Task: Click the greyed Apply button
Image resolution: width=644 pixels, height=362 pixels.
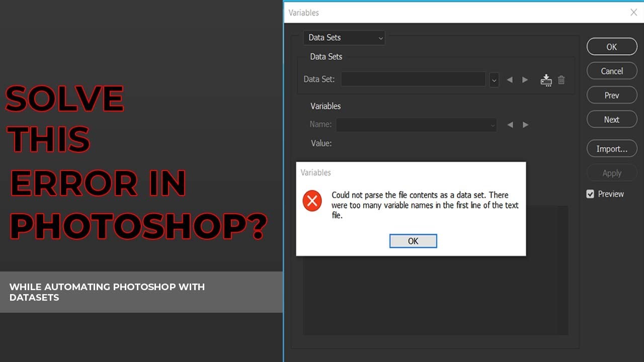Action: [x=612, y=173]
